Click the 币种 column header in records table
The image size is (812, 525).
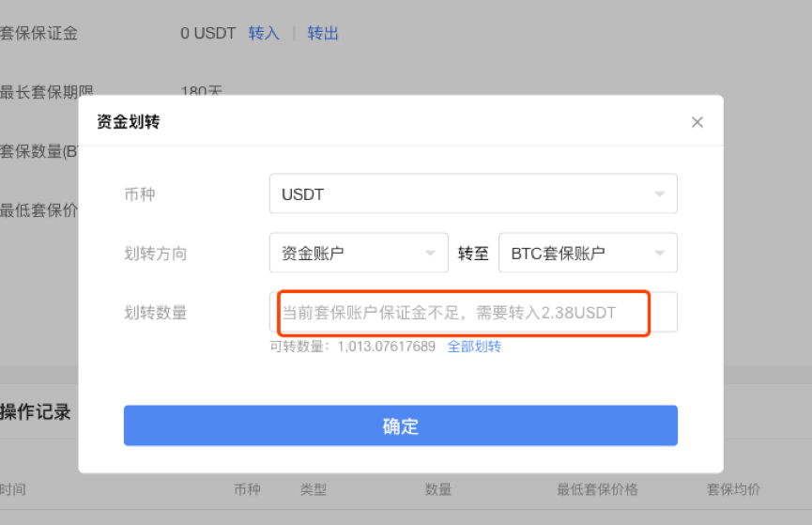tap(247, 489)
